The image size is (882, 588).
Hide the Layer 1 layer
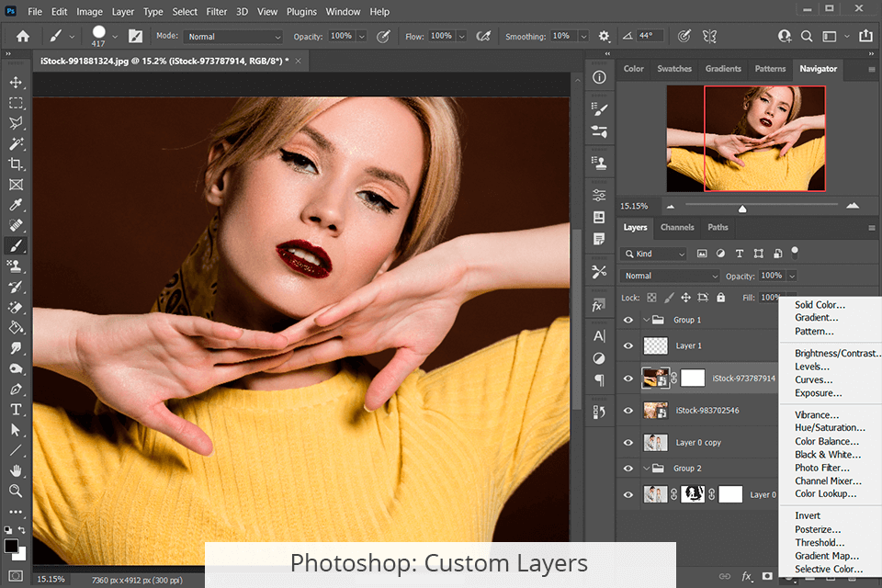pyautogui.click(x=628, y=345)
